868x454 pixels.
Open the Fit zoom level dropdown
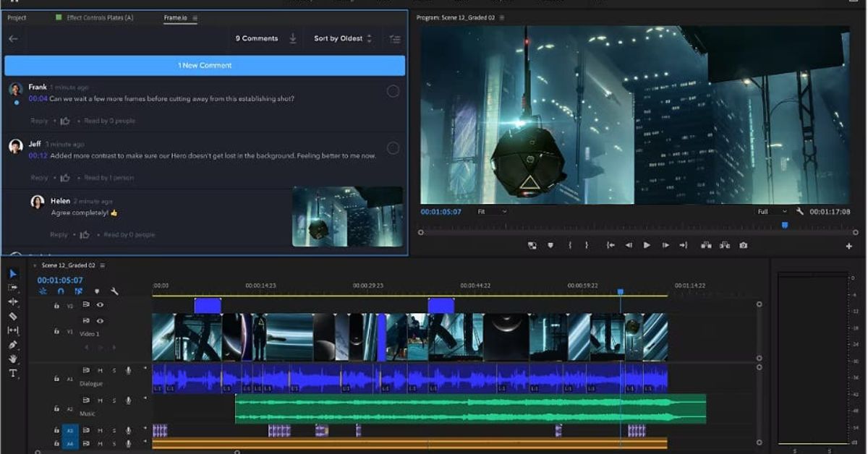click(492, 212)
